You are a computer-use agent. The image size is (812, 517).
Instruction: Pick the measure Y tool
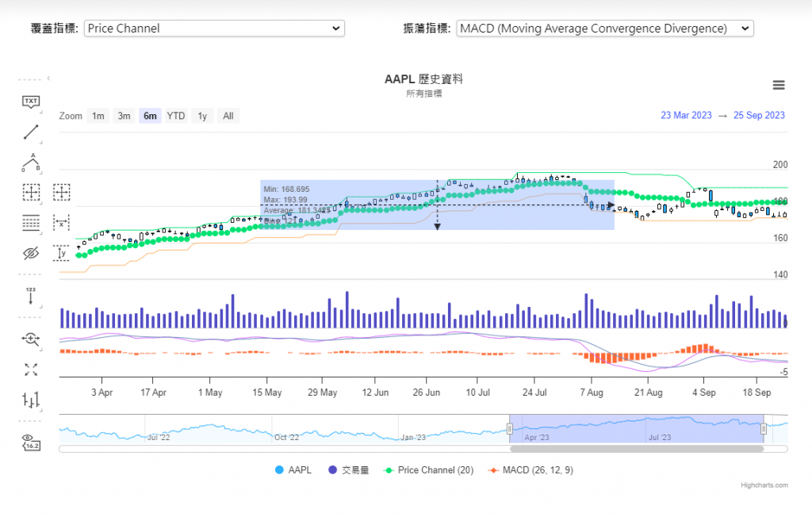click(62, 253)
